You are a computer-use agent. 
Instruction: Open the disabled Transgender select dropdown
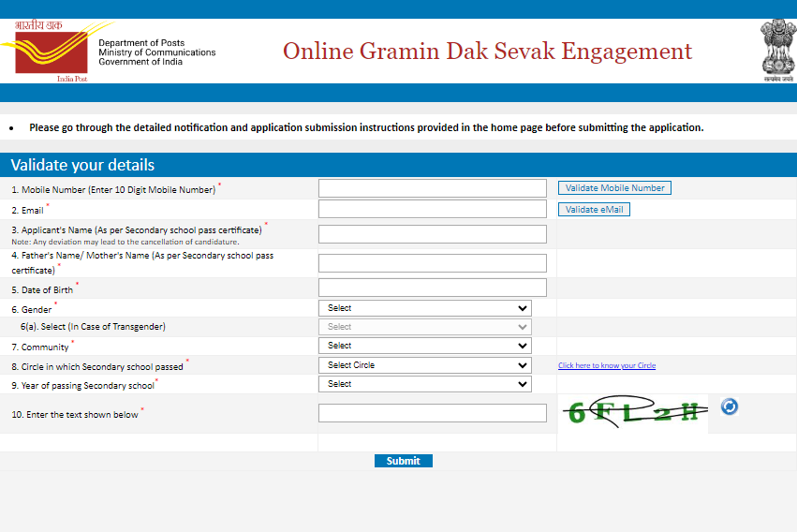pos(425,327)
